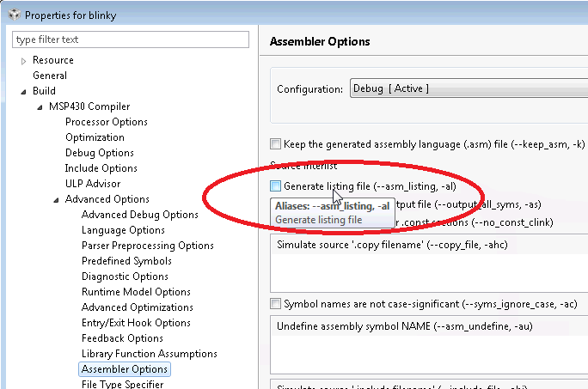Check the Generate listing file option
588x389 pixels.
point(275,185)
